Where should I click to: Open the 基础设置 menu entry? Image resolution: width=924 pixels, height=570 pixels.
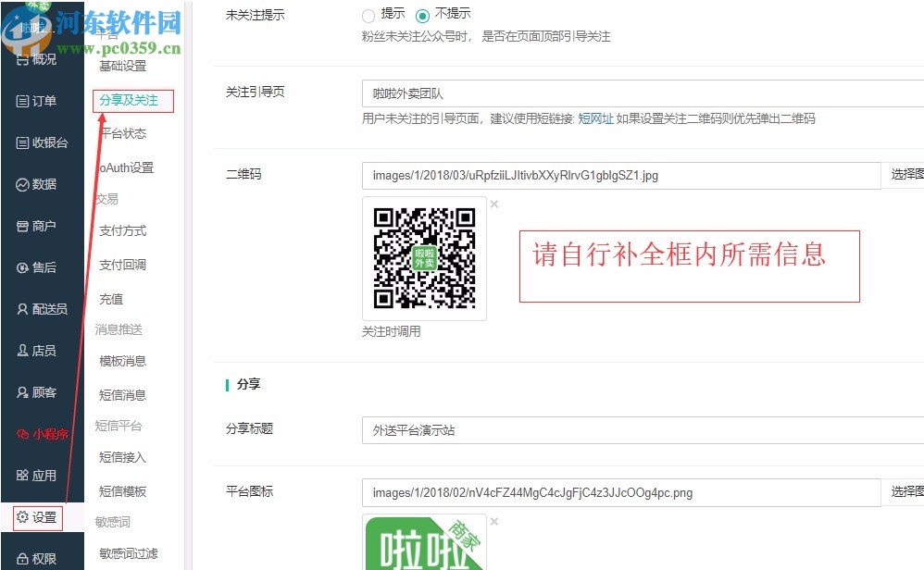pyautogui.click(x=122, y=66)
